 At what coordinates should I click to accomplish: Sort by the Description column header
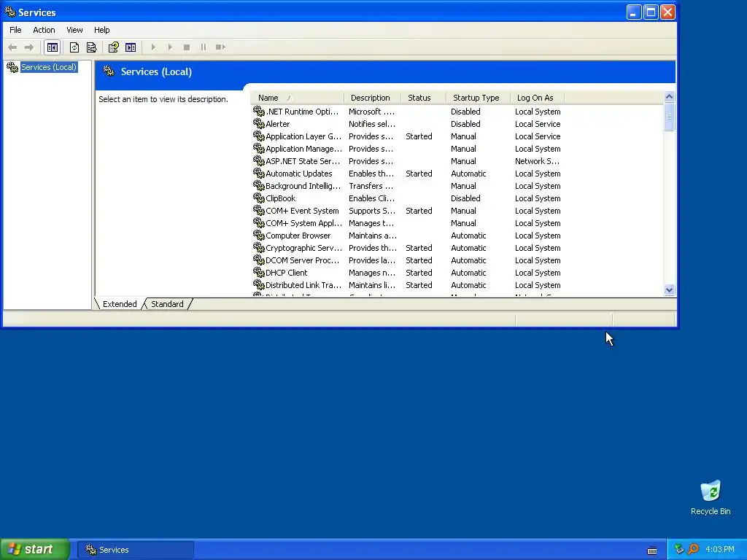pyautogui.click(x=372, y=98)
